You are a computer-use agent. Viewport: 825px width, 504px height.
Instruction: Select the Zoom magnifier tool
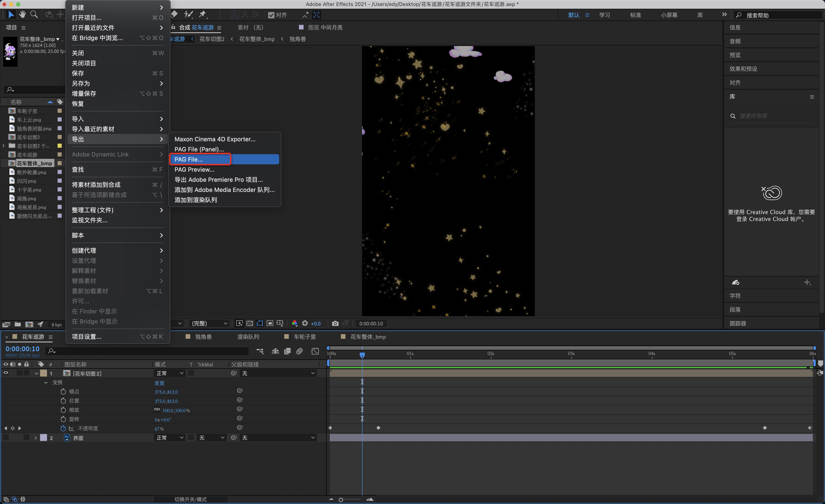pyautogui.click(x=34, y=14)
